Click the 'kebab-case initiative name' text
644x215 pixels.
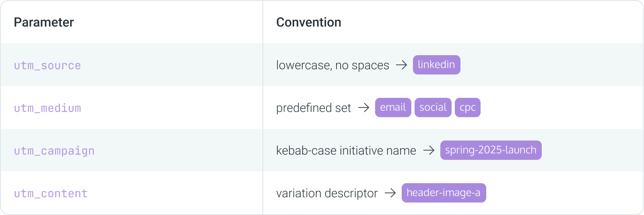[x=346, y=150]
